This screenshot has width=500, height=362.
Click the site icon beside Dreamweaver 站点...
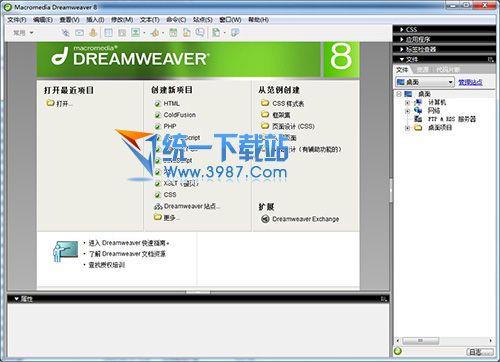coord(158,206)
